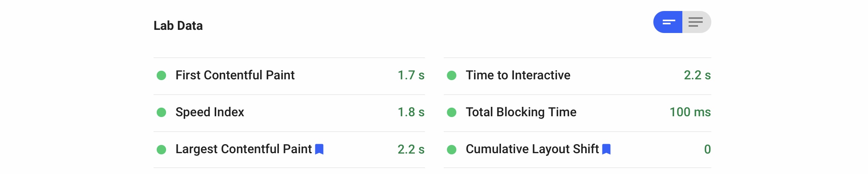Select the Total Blocking Time label
868x174 pixels.
[x=521, y=112]
